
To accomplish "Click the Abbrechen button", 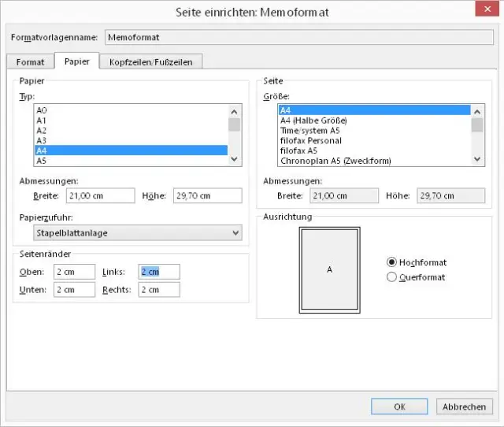I will [x=463, y=407].
